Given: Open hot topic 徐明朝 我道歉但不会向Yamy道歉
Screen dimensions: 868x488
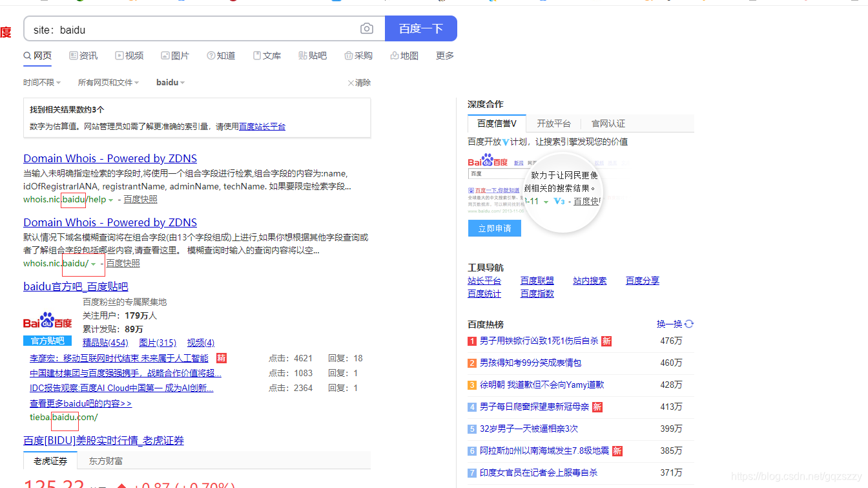Looking at the screenshot, I should (x=542, y=385).
